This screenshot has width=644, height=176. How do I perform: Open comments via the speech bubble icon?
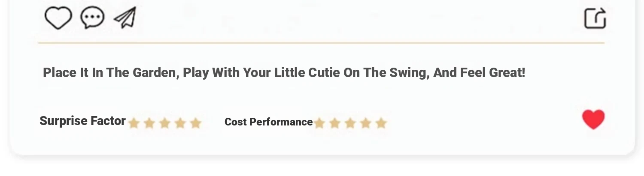pyautogui.click(x=92, y=18)
